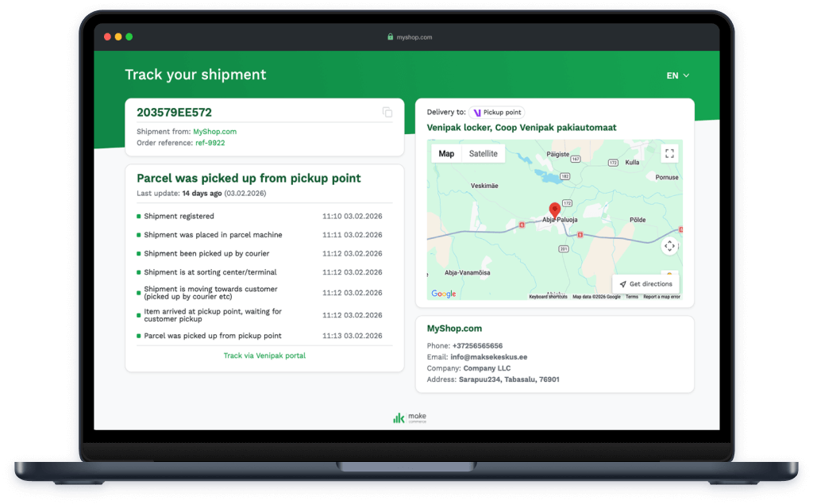Open the MyShop.com shipment-from link

tap(214, 132)
